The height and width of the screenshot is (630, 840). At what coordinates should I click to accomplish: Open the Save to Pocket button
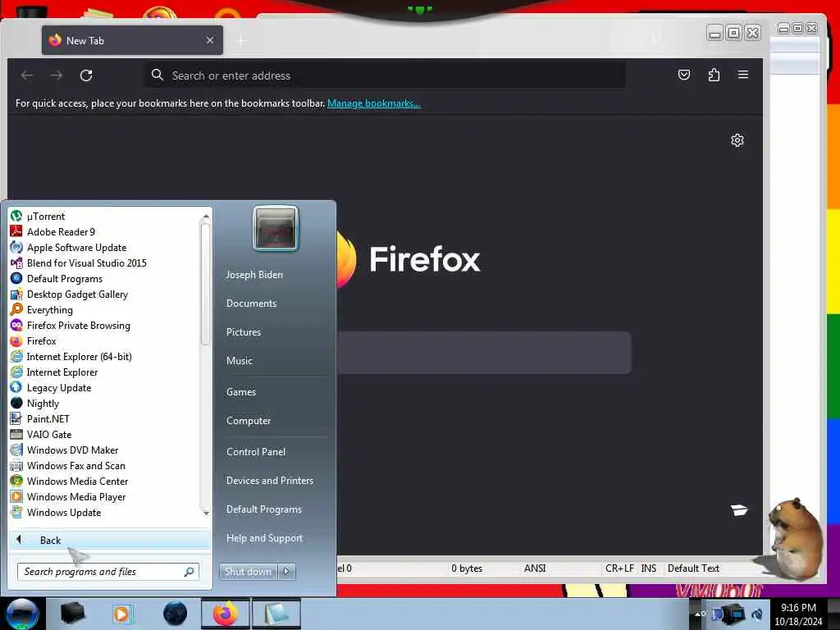pos(683,75)
